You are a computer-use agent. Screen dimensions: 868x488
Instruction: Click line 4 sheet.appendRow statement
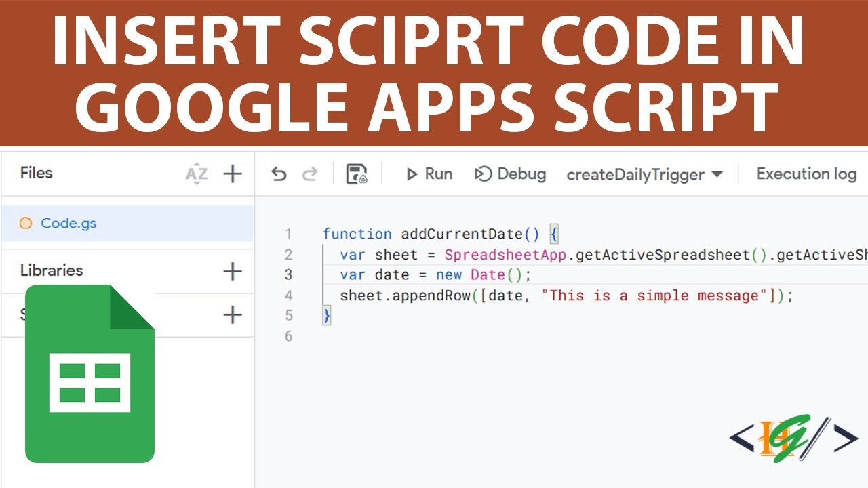(566, 296)
